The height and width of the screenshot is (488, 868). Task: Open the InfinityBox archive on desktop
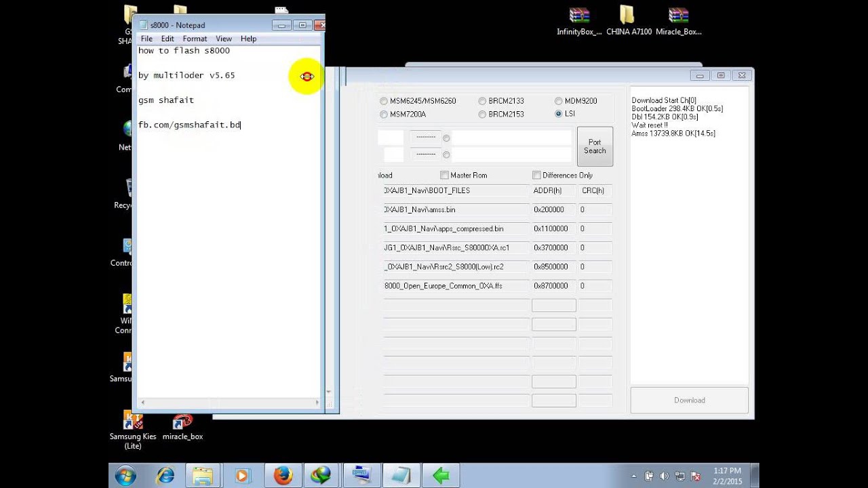(579, 21)
